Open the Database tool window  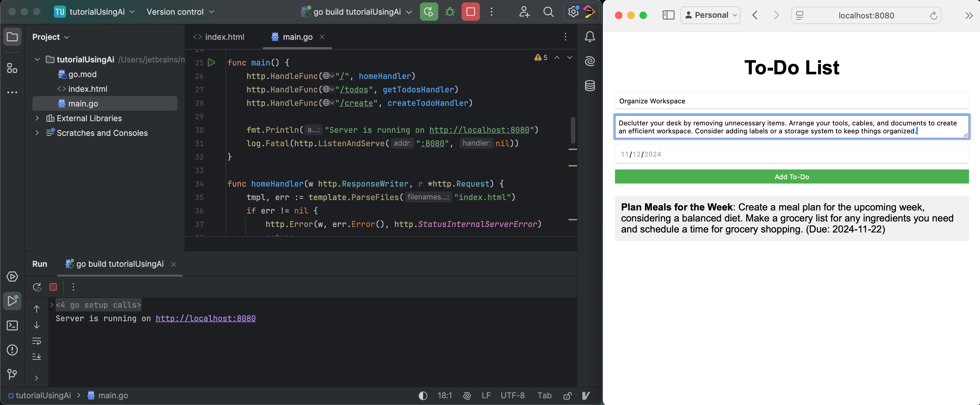[590, 86]
